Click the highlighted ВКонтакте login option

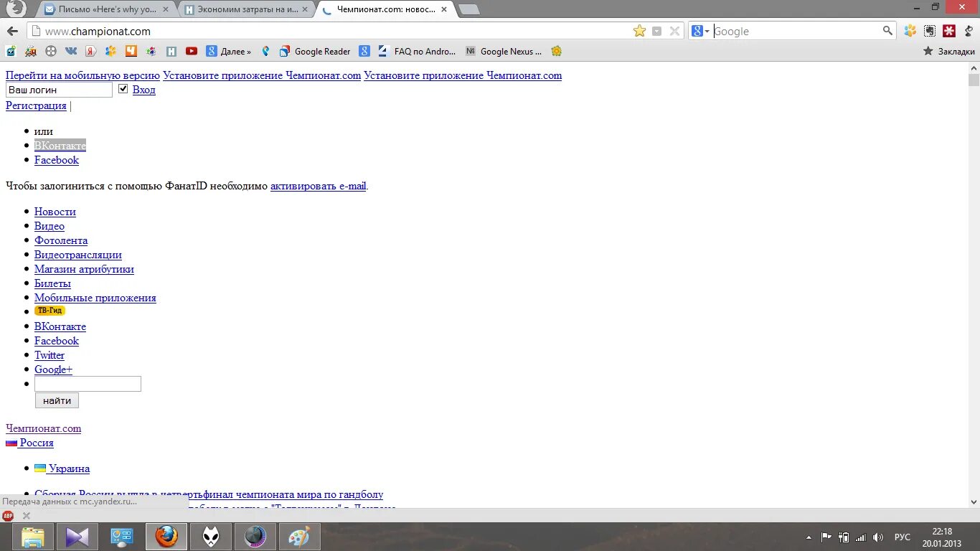(x=60, y=146)
